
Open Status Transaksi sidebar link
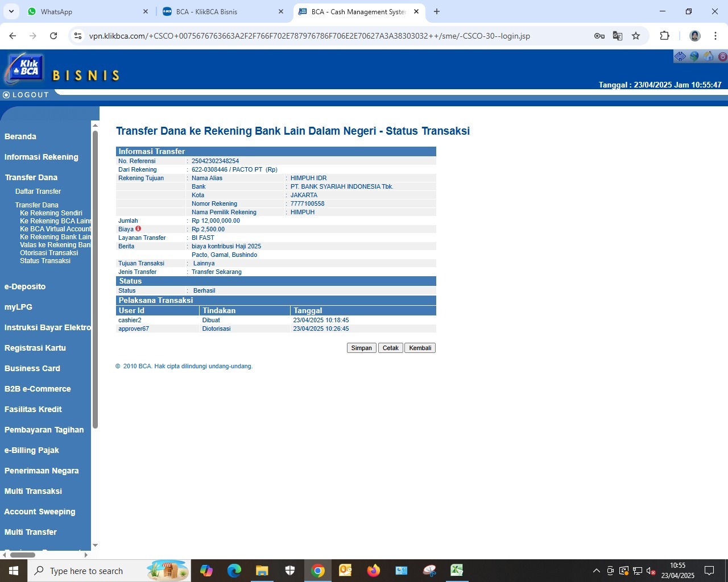45,261
